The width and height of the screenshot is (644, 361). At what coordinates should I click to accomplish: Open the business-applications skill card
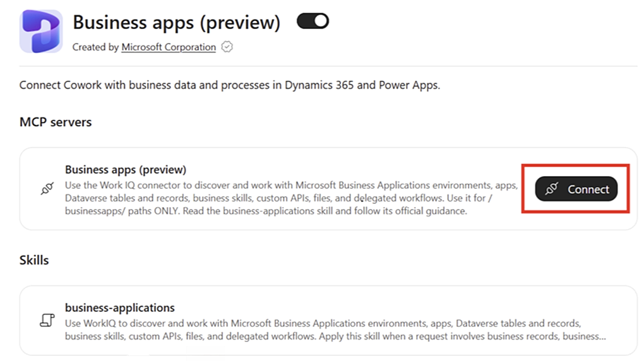(328, 321)
